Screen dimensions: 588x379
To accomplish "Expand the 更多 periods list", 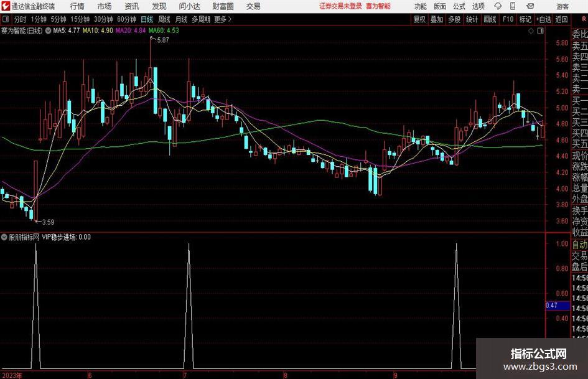I will pyautogui.click(x=223, y=19).
